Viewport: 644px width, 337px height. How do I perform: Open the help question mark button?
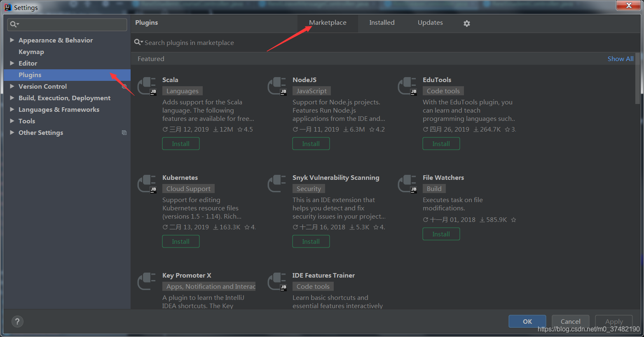(x=17, y=322)
